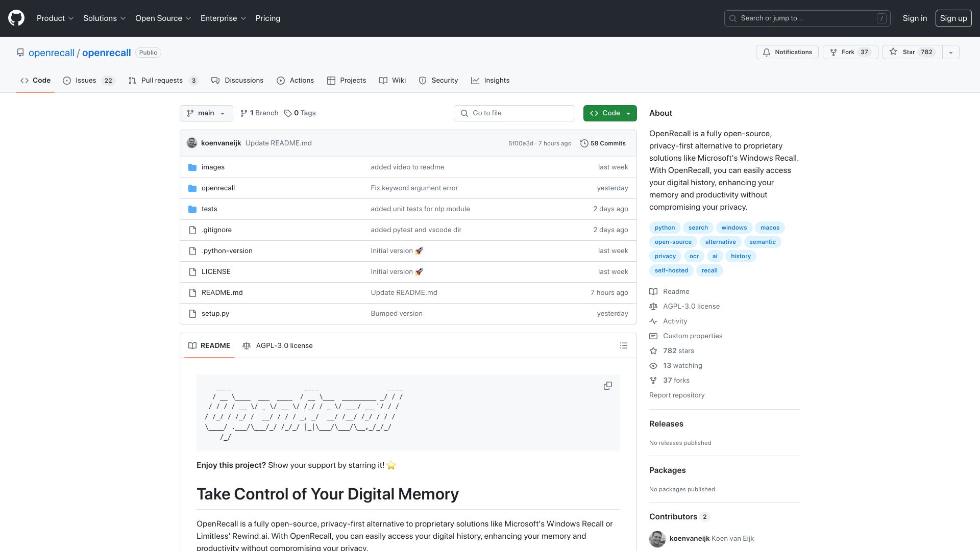
Task: Star the openrecall repository
Action: 912,52
